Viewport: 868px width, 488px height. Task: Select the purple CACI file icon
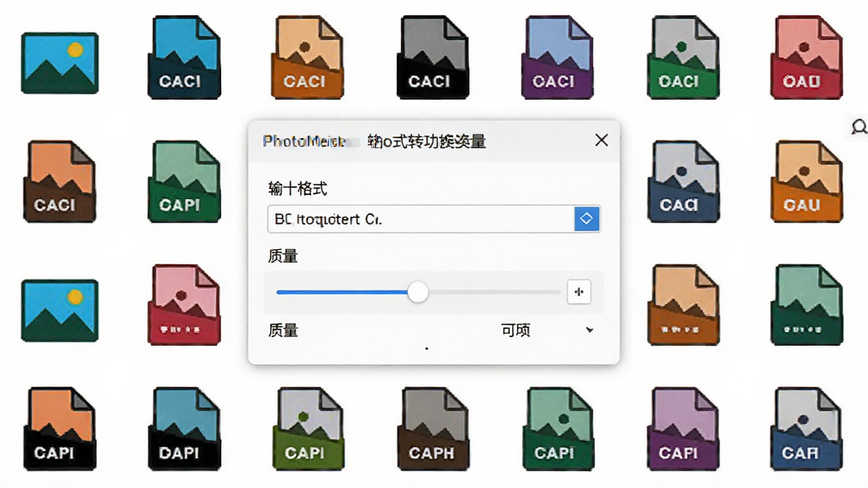558,58
